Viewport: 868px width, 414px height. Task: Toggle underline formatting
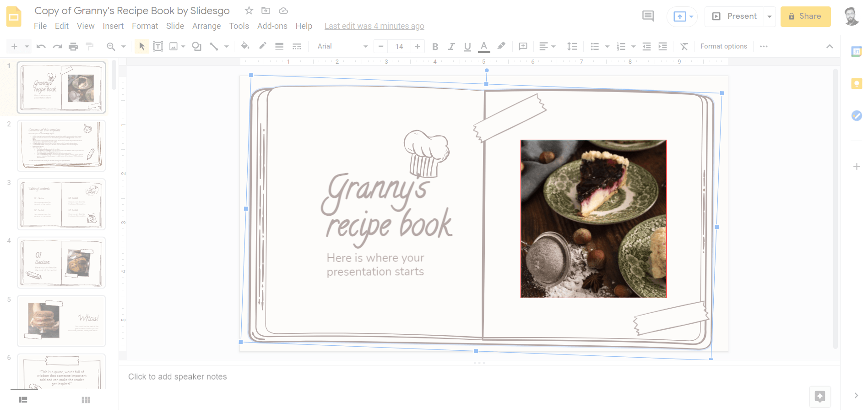coord(467,46)
